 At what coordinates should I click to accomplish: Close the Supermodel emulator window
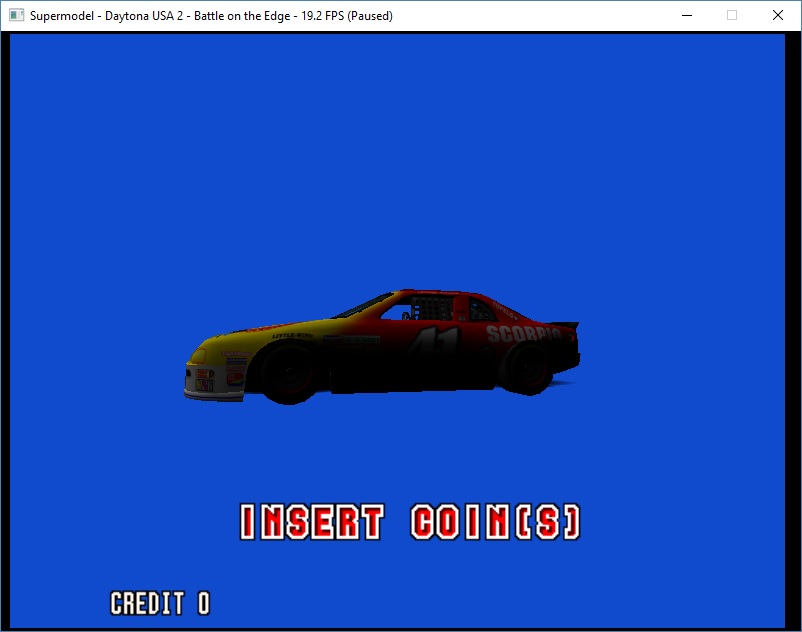[x=777, y=15]
